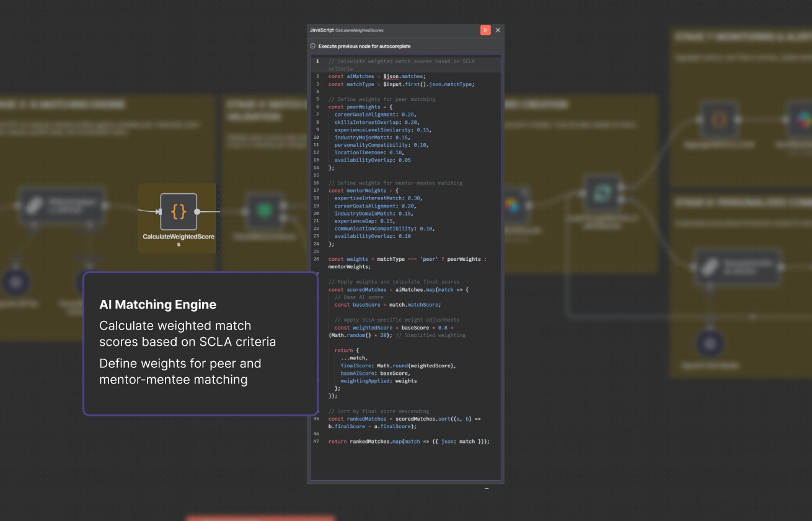
Task: Click 'availabilityOverlap: 0.05' line
Action: click(x=373, y=160)
